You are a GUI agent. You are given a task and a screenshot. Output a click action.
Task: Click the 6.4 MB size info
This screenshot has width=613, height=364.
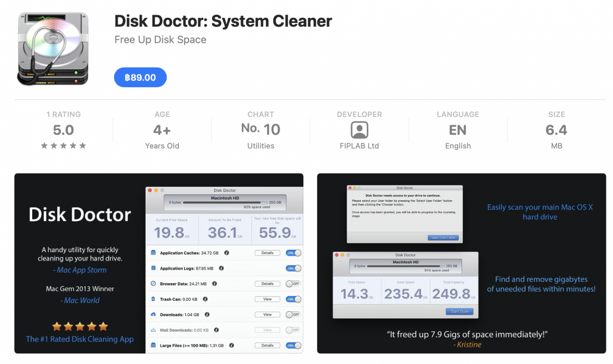coord(556,130)
